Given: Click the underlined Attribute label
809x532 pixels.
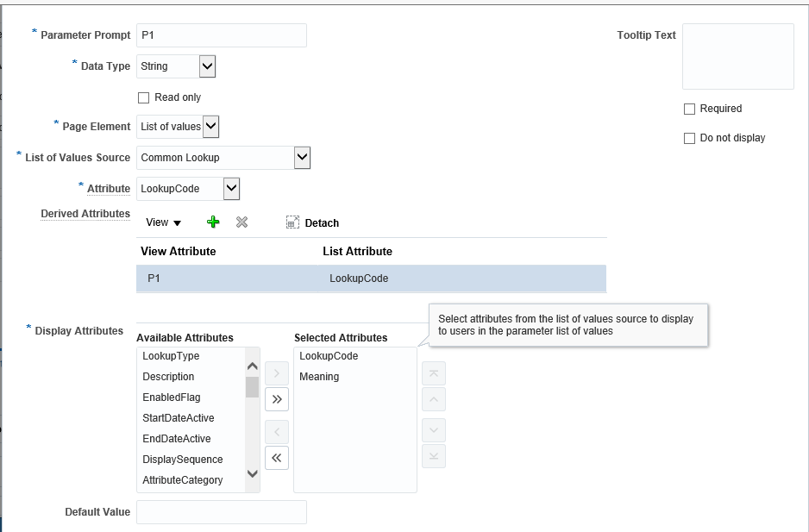Looking at the screenshot, I should pyautogui.click(x=108, y=188).
